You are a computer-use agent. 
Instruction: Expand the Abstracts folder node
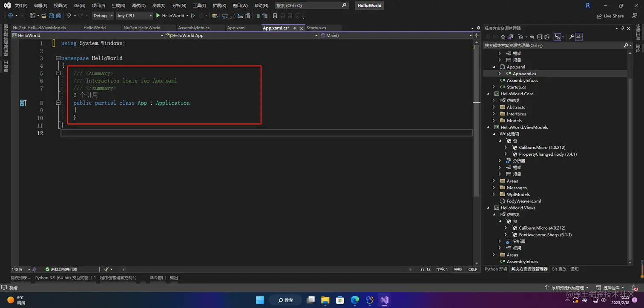click(x=494, y=107)
